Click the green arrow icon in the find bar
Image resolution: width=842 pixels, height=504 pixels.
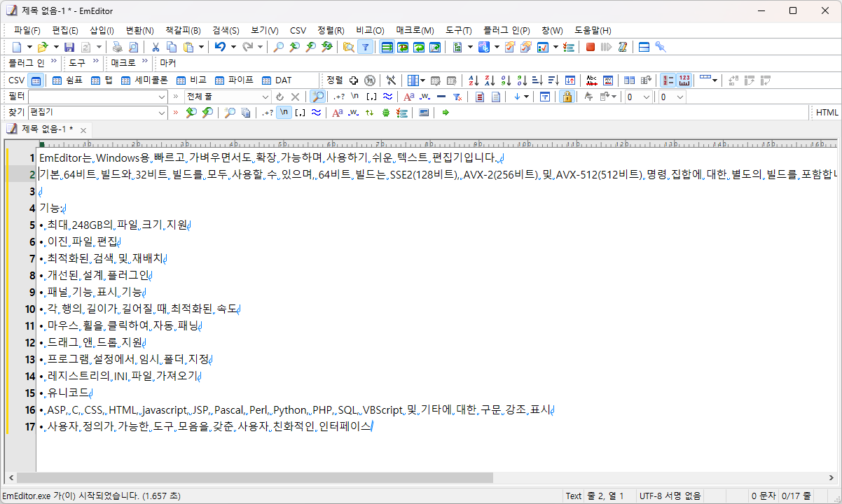446,113
